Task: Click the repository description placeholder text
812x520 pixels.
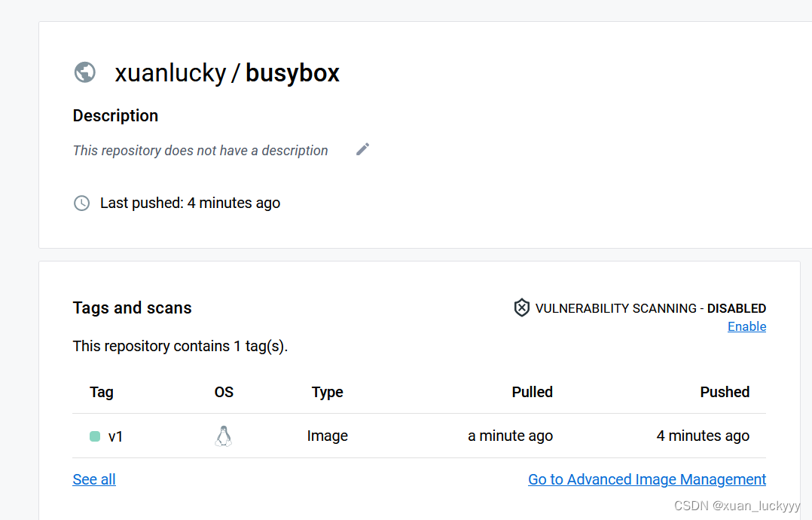Action: [200, 151]
